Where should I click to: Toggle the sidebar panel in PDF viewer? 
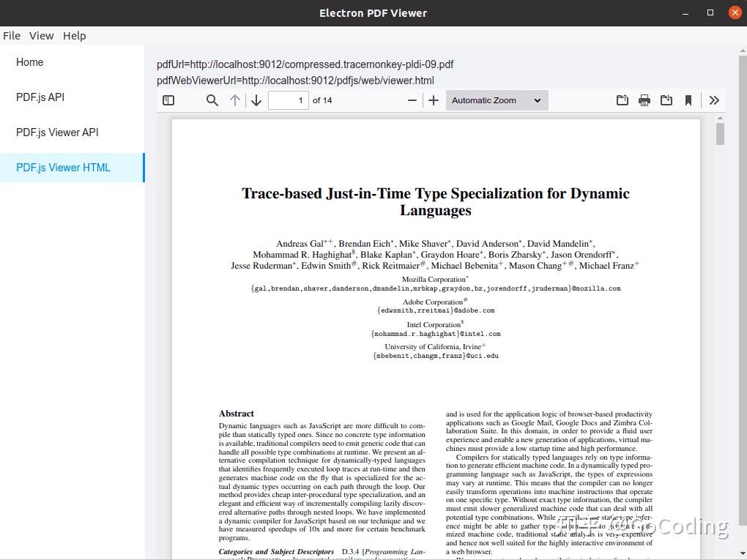click(x=168, y=100)
